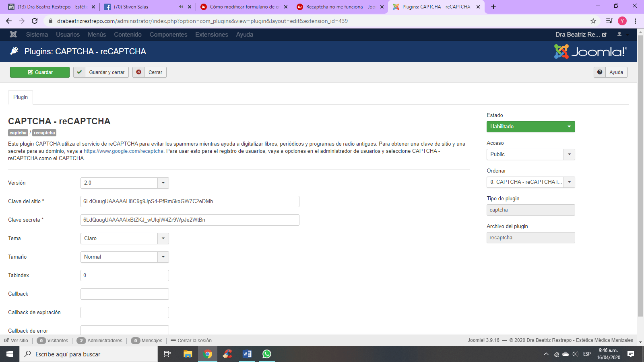This screenshot has width=644, height=362.
Task: Open the Componentes menu
Action: (168, 35)
